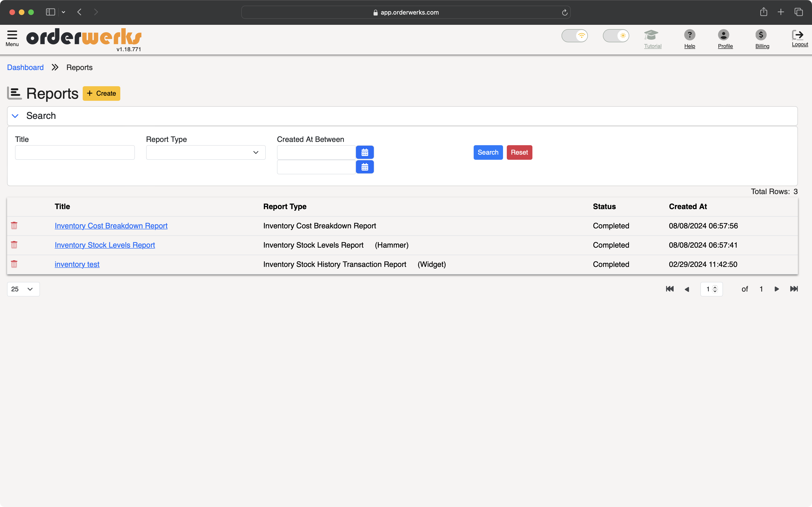Toggle the light/dark theme switch
This screenshot has height=507, width=812.
(x=616, y=35)
